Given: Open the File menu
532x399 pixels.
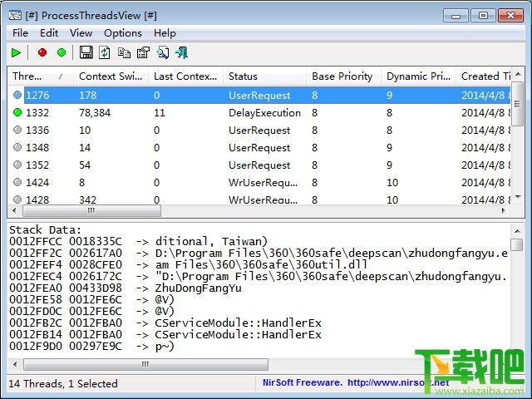Looking at the screenshot, I should tap(20, 33).
